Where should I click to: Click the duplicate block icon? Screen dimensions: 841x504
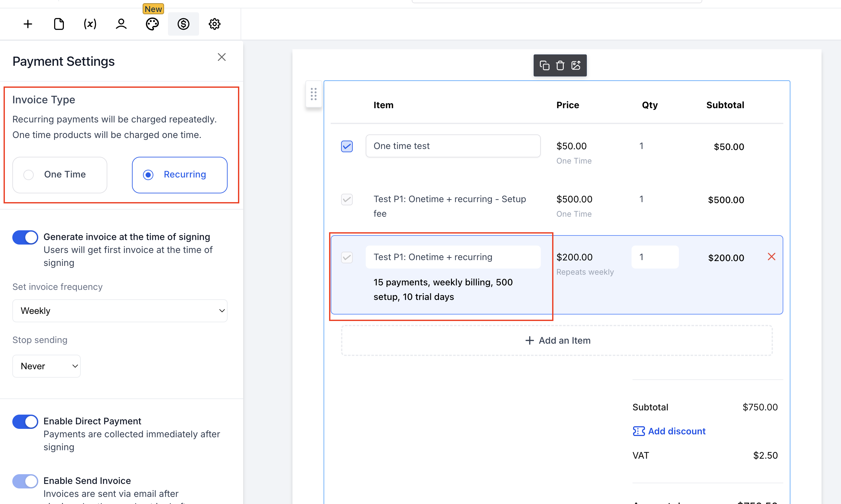(x=544, y=65)
